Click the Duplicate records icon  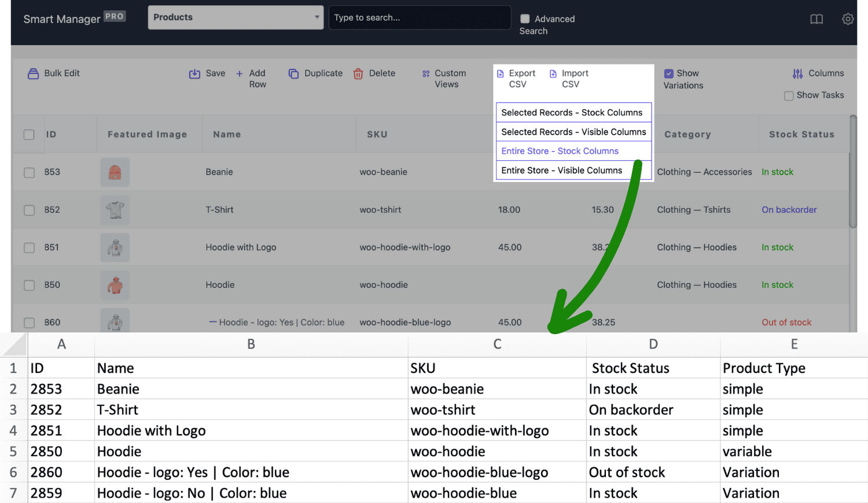pos(294,74)
